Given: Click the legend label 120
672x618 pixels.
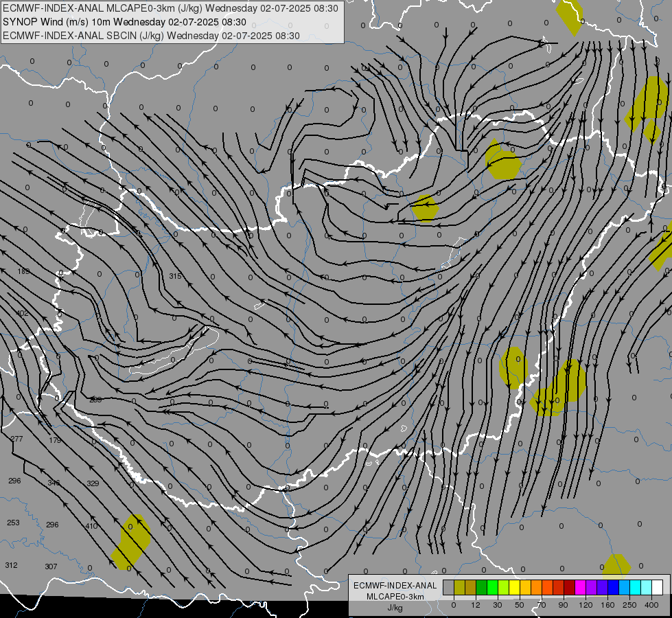Looking at the screenshot, I should pos(586,605).
